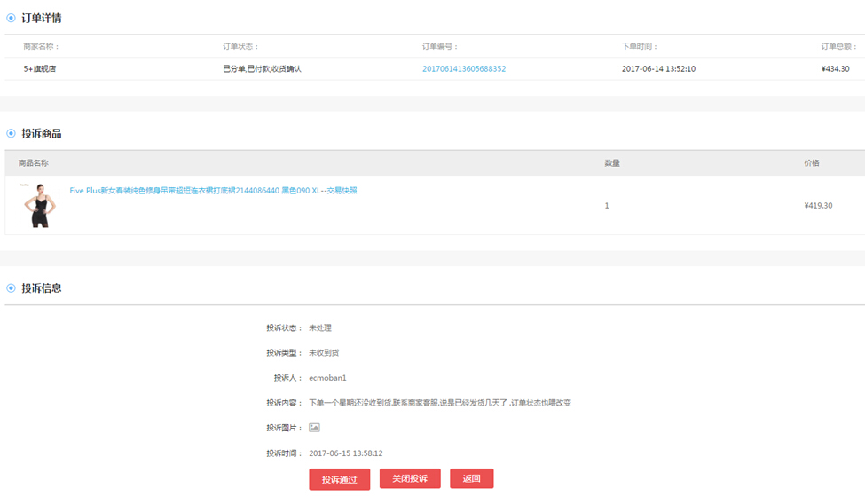Click the circle icon beside 投诉信息
This screenshot has width=865, height=504.
pyautogui.click(x=11, y=287)
